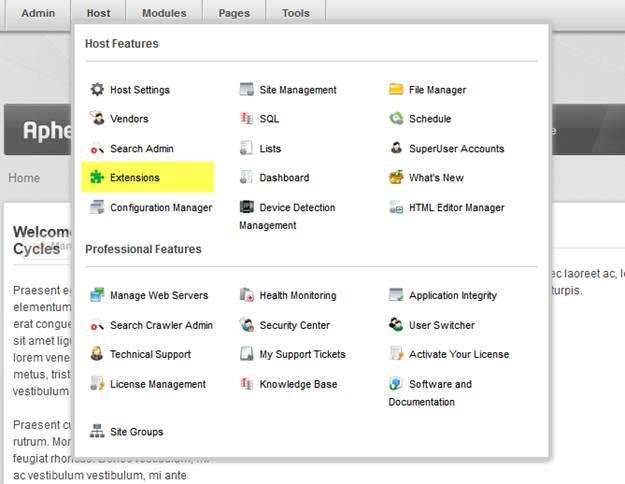Viewport: 625px width, 484px height.
Task: Click the Schedule clock icon
Action: point(396,118)
